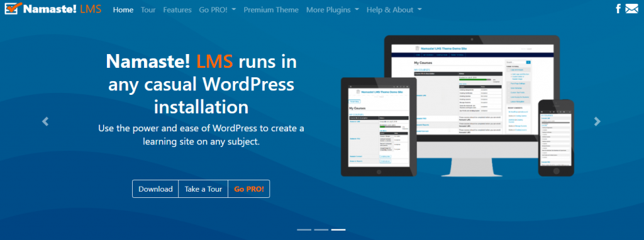
Task: Open the Features nav link
Action: click(177, 10)
